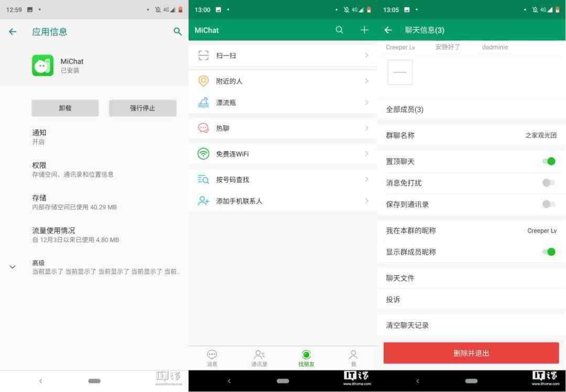This screenshot has width=566, height=392.
Task: Enable 保存到通讯录 switch
Action: (x=549, y=204)
